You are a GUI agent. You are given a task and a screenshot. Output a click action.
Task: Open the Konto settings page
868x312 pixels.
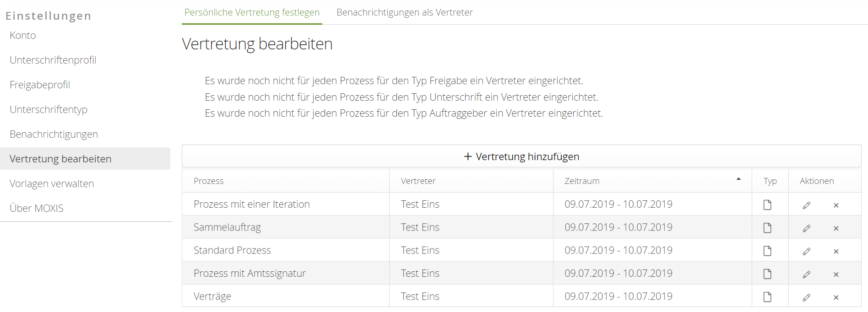(x=22, y=35)
